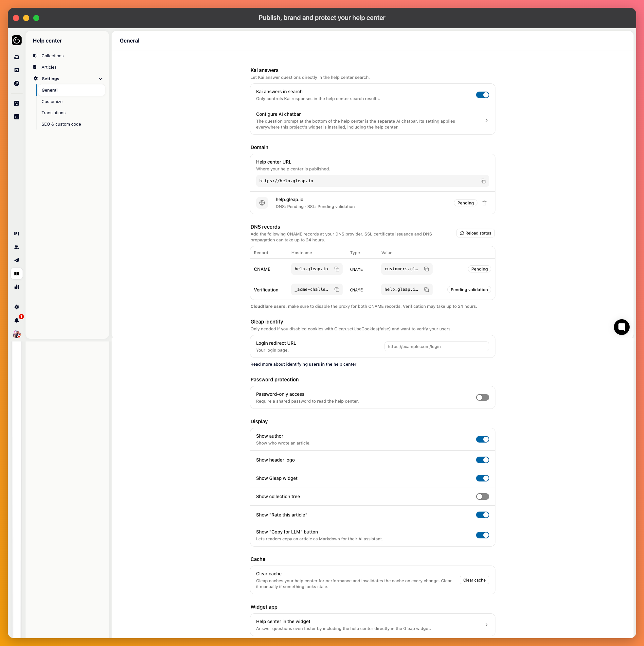The width and height of the screenshot is (644, 646).
Task: Go to Customize settings page
Action: 52,102
